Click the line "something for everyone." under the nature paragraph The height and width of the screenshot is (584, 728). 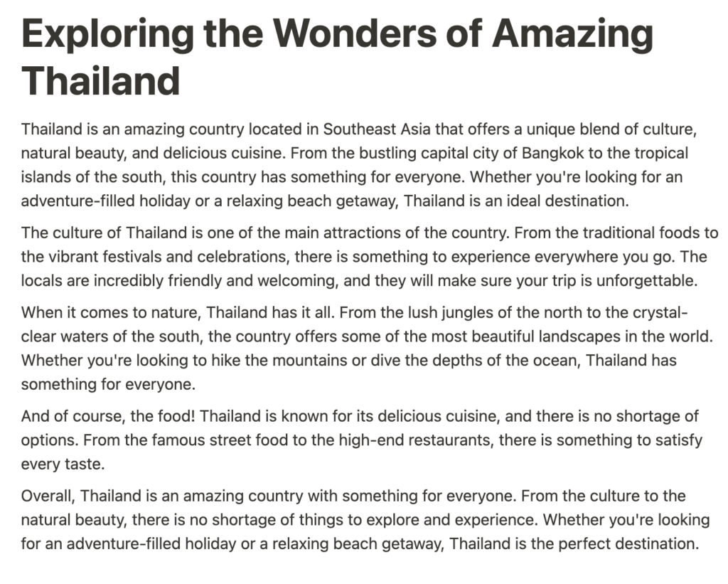click(x=108, y=385)
